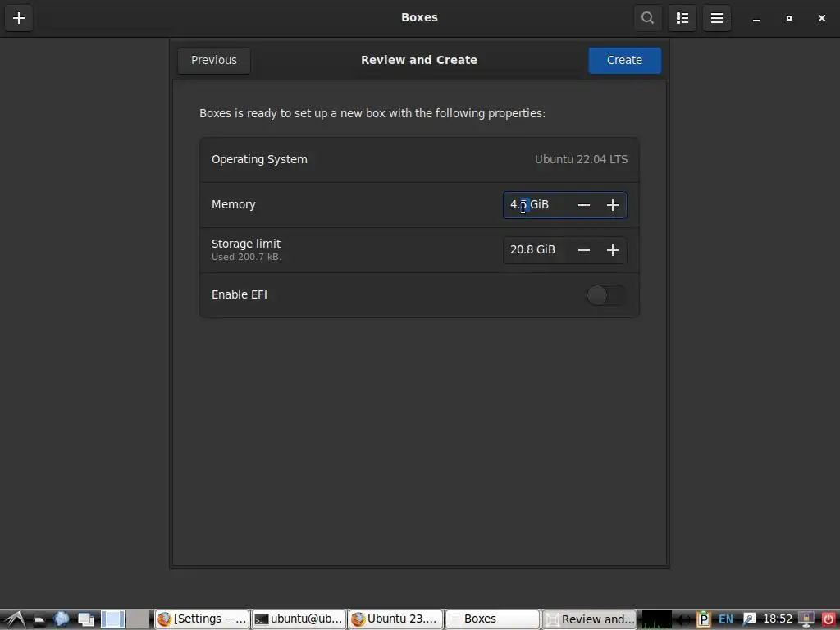Image resolution: width=840 pixels, height=630 pixels.
Task: Open the Boxes hamburger menu
Action: 717,18
